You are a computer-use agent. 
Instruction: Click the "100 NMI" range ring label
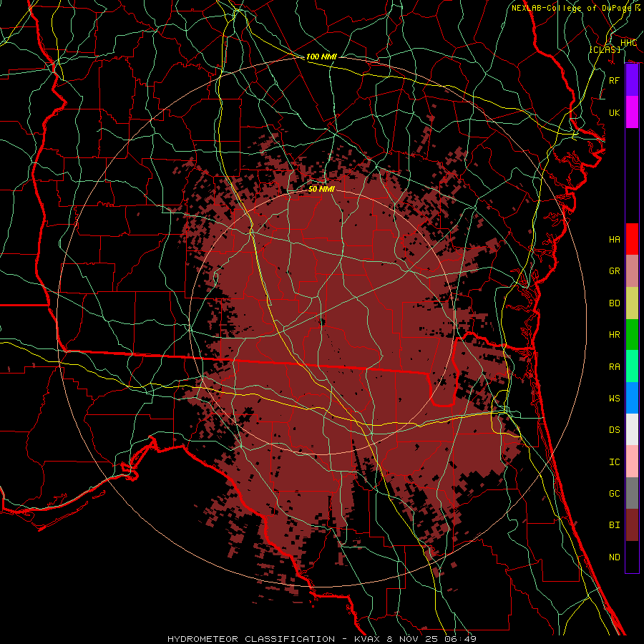321,57
